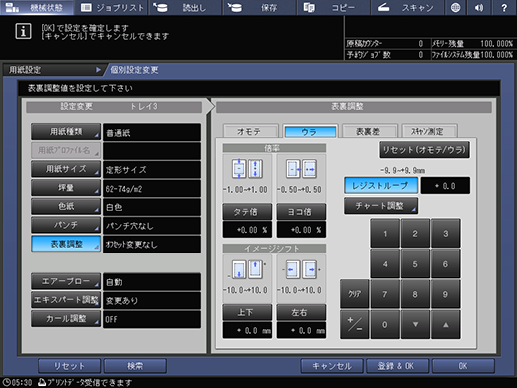Click the horizontal magnification diagram icon
The height and width of the screenshot is (388, 517).
[301, 169]
